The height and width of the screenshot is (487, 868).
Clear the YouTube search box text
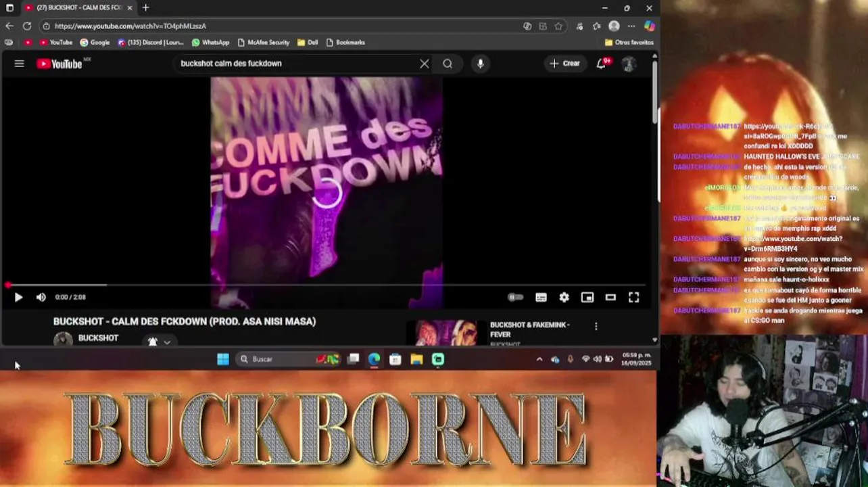coord(424,64)
